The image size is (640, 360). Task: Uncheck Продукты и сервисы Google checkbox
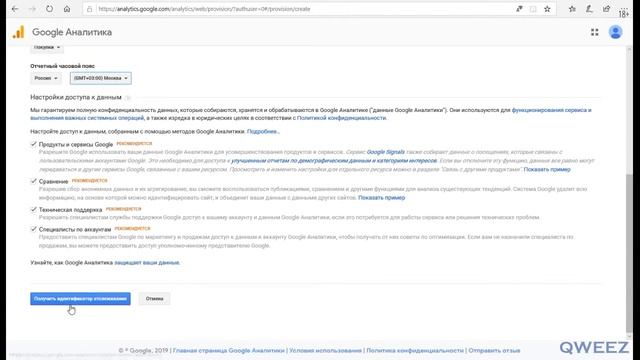[34, 144]
